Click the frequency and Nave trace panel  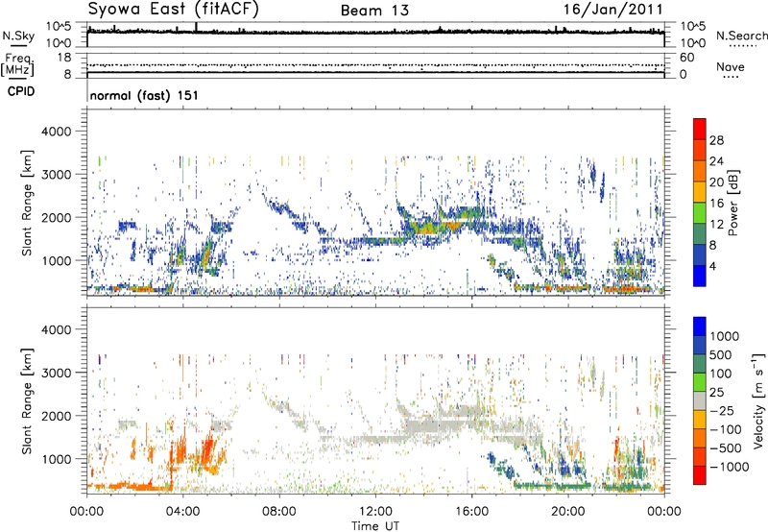click(375, 64)
